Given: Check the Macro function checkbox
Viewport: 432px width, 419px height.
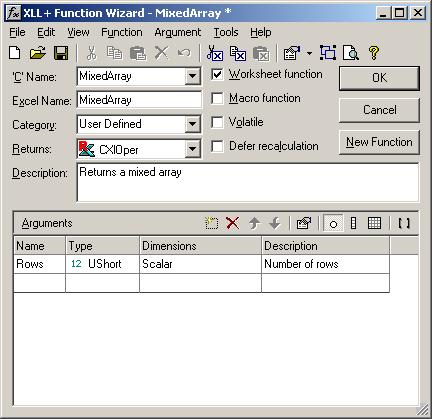Looking at the screenshot, I should (x=217, y=98).
